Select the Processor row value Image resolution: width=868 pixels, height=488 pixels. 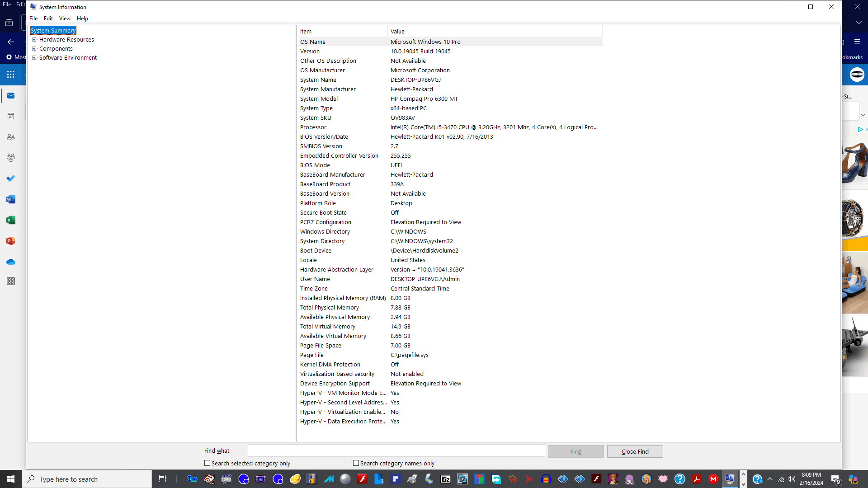point(494,127)
